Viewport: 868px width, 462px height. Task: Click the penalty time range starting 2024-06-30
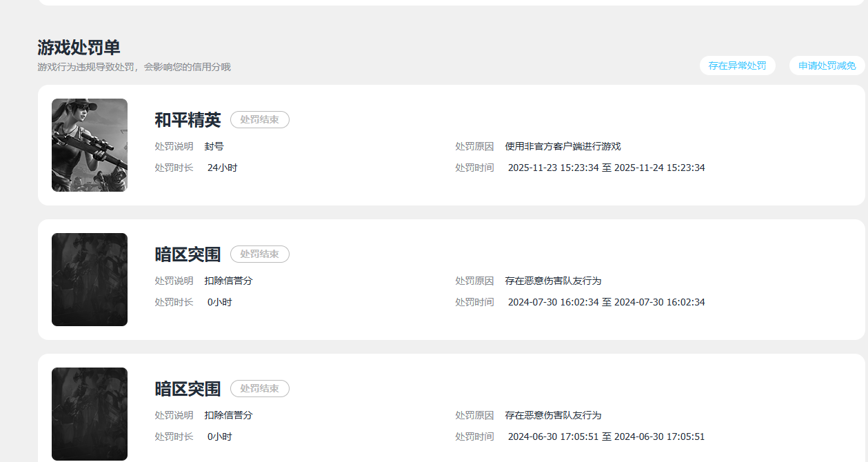point(606,436)
